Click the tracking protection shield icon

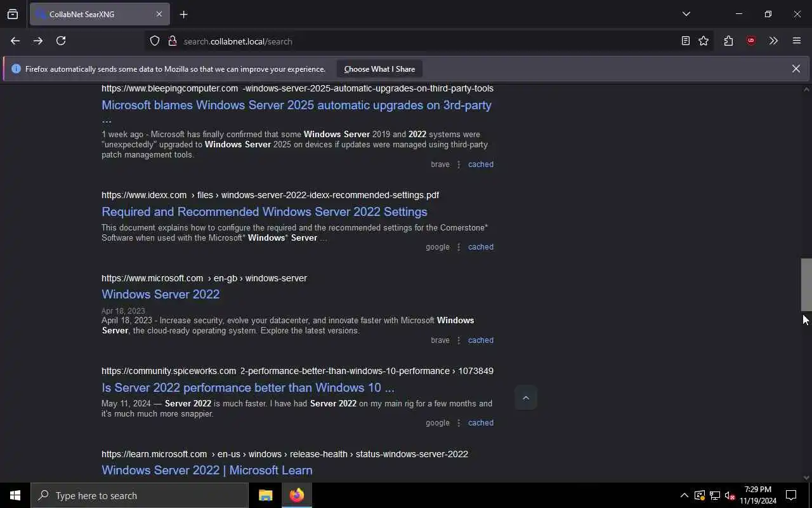point(155,41)
